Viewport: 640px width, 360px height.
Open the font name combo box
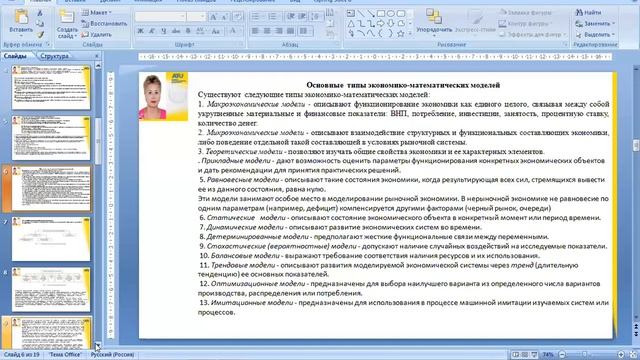coord(160,17)
